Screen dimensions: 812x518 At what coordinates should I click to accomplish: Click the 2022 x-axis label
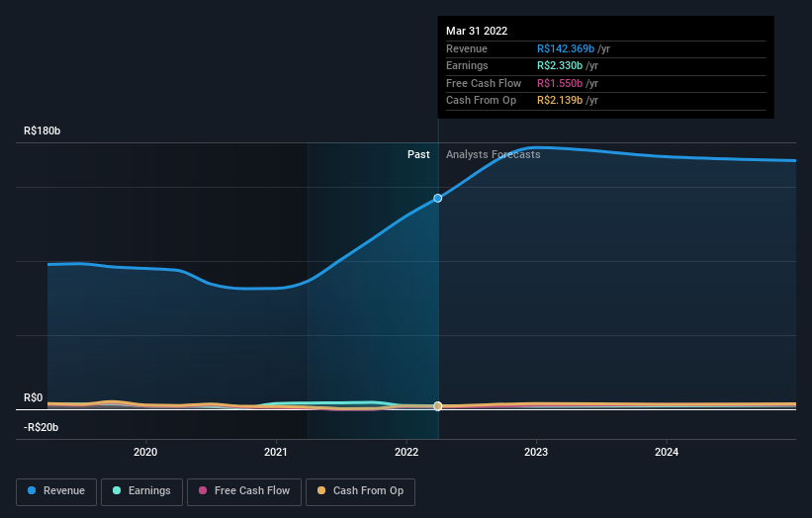406,453
